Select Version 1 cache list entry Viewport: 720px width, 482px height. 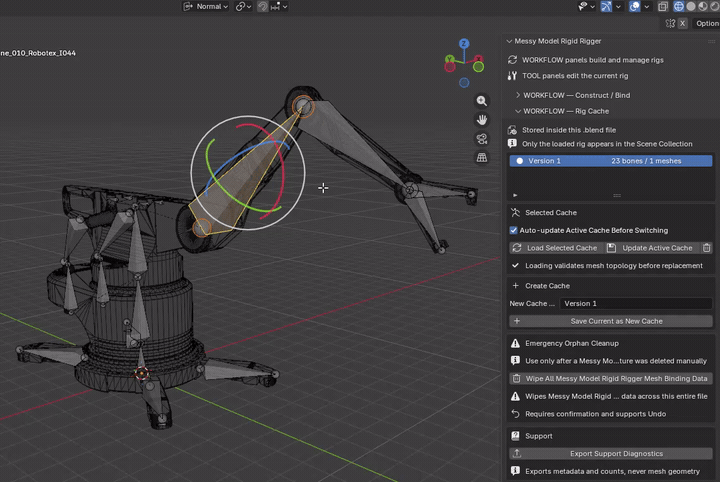pos(611,161)
